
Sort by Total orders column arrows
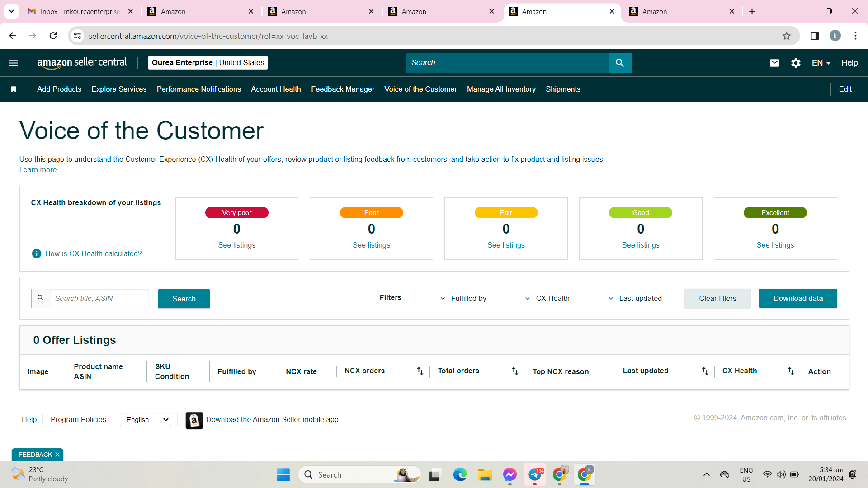pos(515,371)
